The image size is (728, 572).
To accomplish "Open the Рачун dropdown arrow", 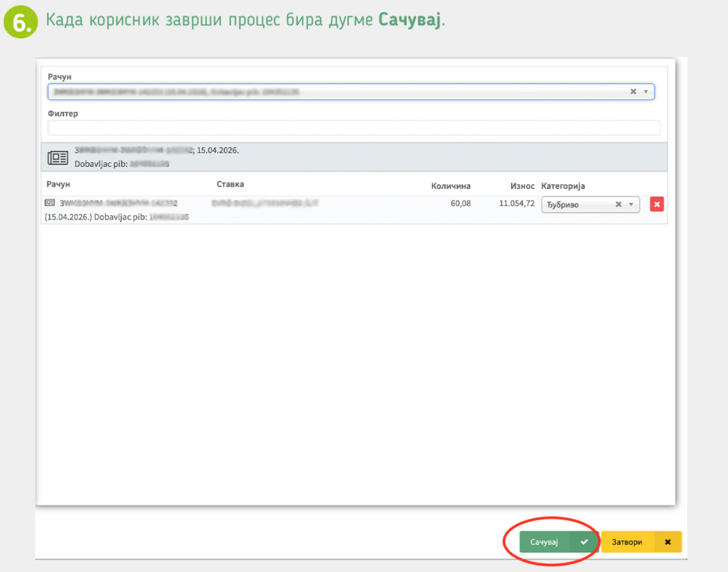I will click(x=646, y=92).
